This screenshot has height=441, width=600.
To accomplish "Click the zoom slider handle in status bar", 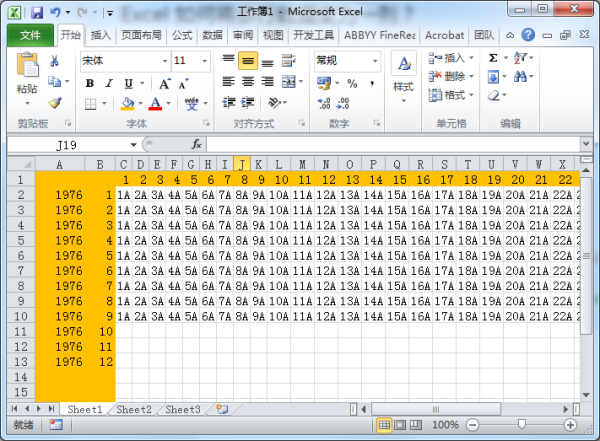I will (x=519, y=425).
